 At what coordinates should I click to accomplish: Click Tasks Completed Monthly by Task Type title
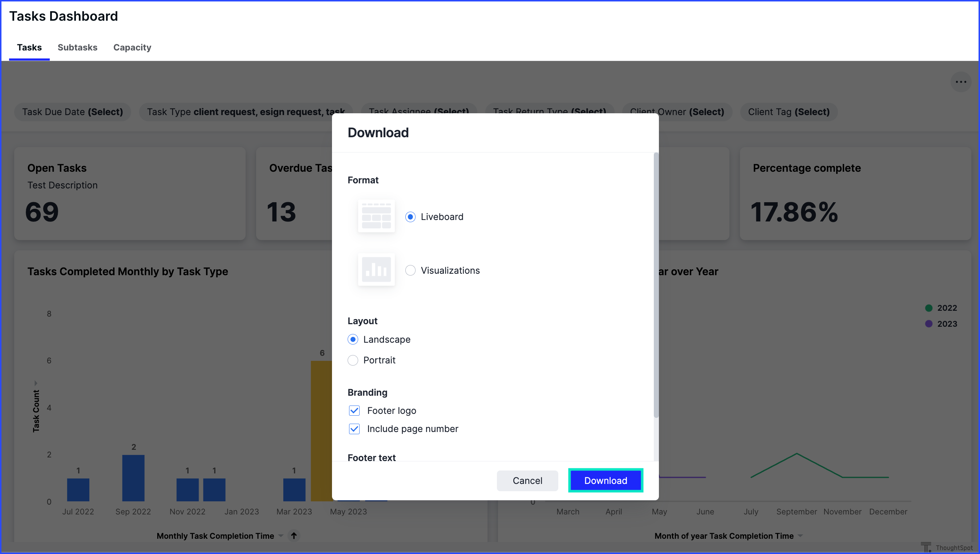tap(127, 271)
